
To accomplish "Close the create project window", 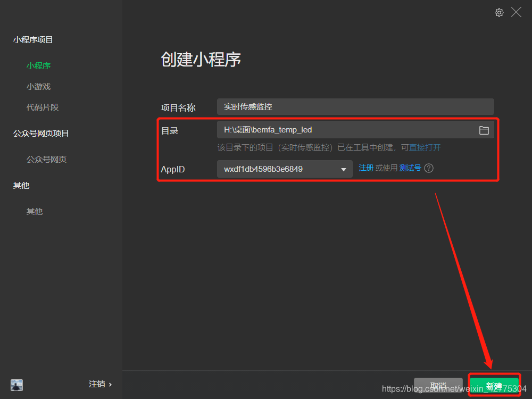I will (516, 12).
